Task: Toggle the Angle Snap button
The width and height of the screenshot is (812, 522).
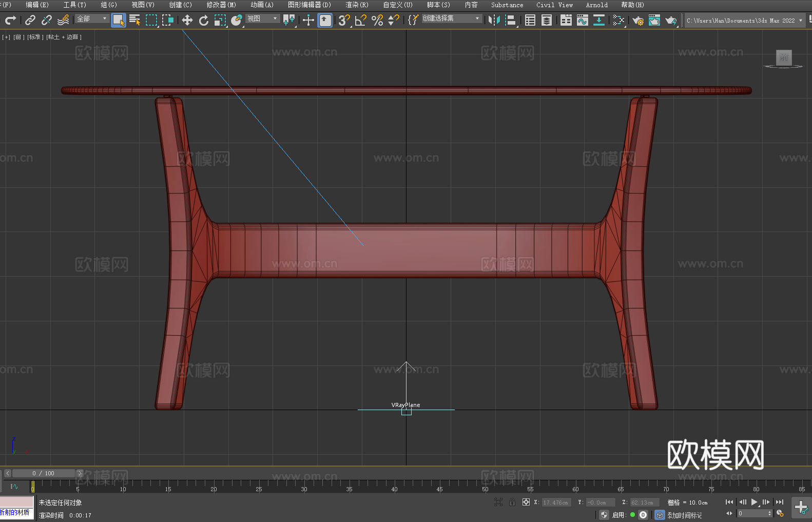Action: tap(361, 20)
